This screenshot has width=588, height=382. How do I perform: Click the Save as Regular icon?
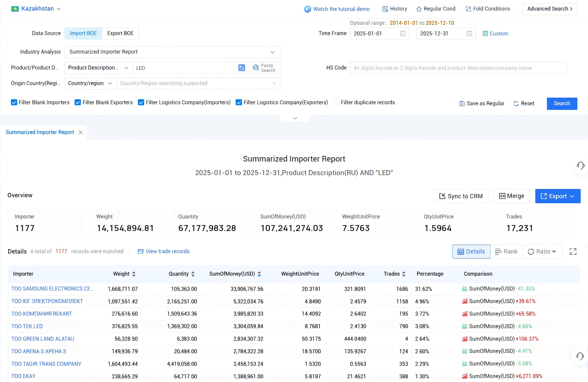point(462,104)
